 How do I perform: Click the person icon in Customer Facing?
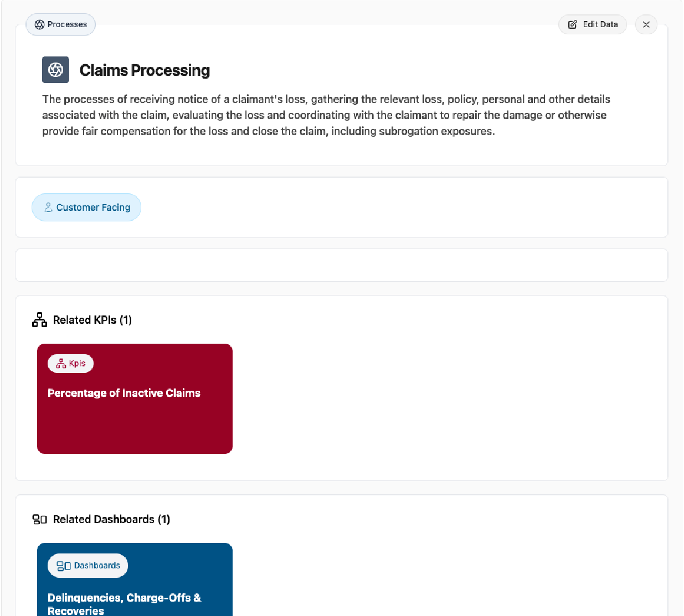[48, 208]
